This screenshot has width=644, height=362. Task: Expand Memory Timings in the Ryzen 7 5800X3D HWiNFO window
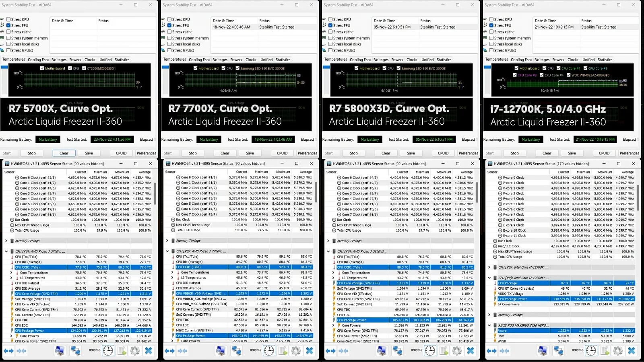328,241
